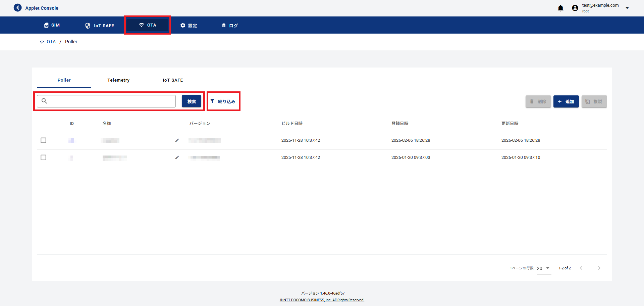This screenshot has height=306, width=644.
Task: Click the Applet Console logo icon
Action: 17,8
